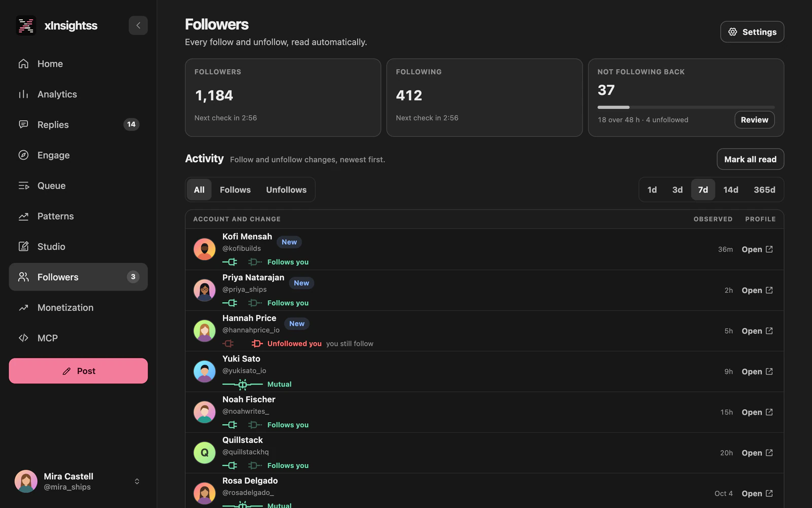812x508 pixels.
Task: Click Kofi Mensah's plug connection icon
Action: [242, 262]
